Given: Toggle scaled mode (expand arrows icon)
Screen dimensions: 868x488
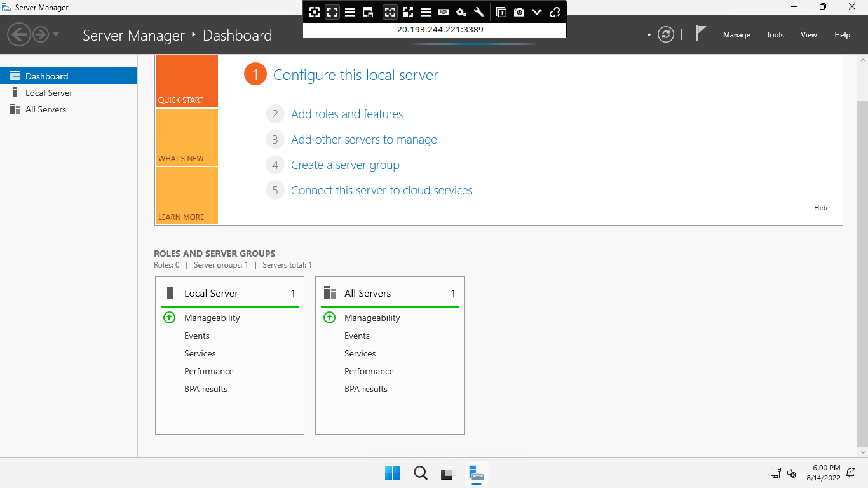Looking at the screenshot, I should click(408, 12).
